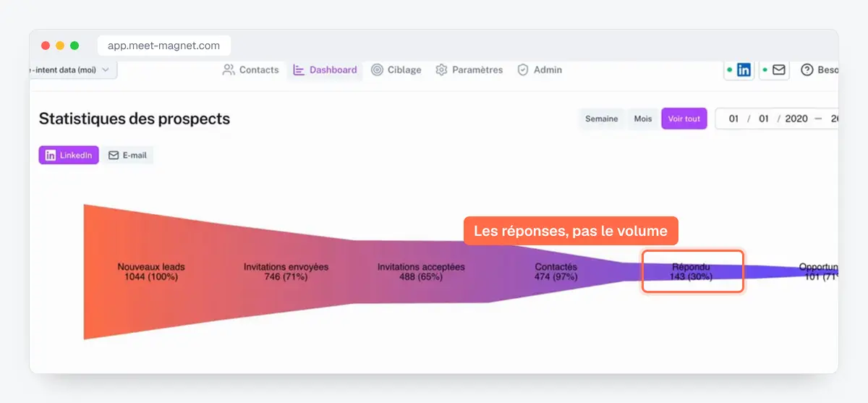Click the email connection status icon
This screenshot has height=403, width=868.
pos(774,70)
